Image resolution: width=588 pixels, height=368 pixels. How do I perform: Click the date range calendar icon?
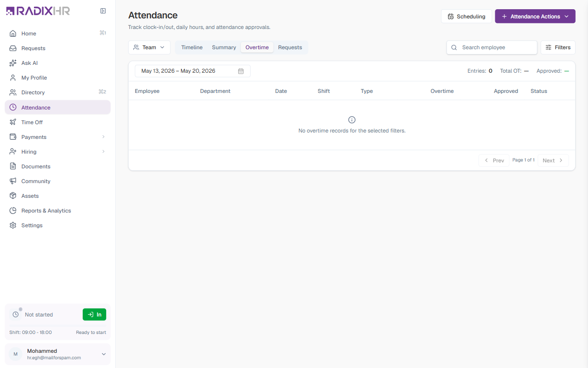coord(241,71)
